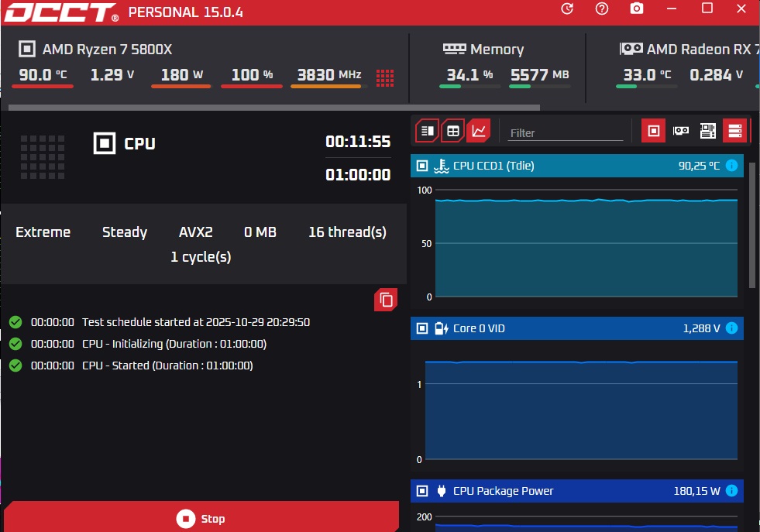The image size is (760, 532).
Task: Toggle motherboard sensor filter
Action: (x=707, y=131)
